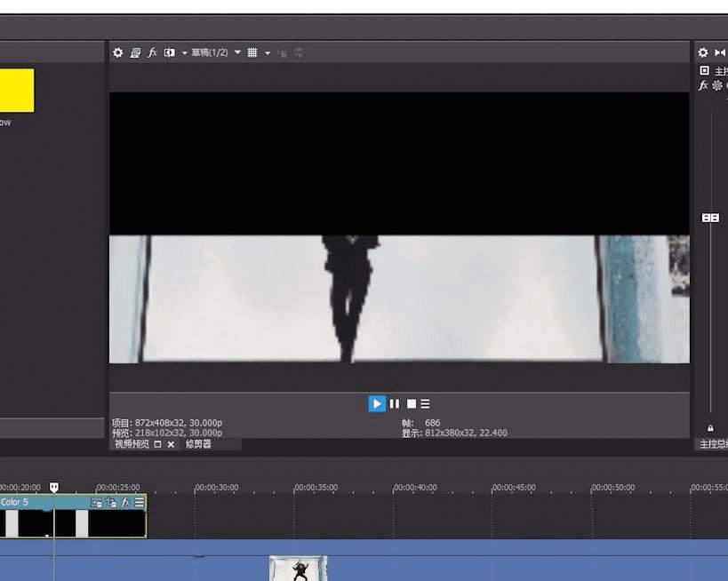
Task: Toggle the overlays grid icon
Action: (252, 53)
